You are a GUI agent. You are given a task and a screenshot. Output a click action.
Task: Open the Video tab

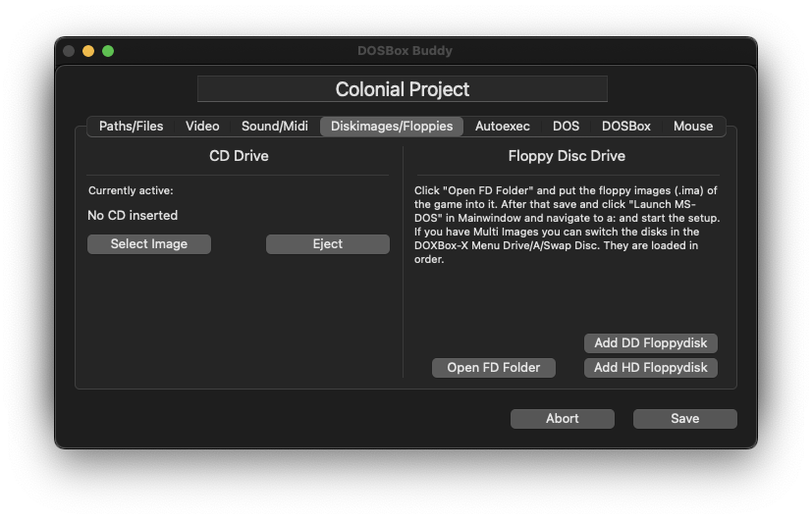pyautogui.click(x=202, y=127)
